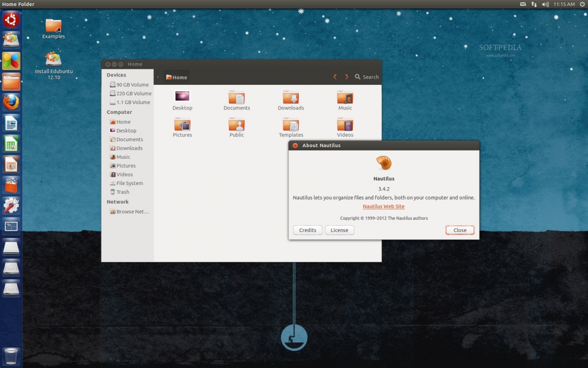Click the Home Folder menu in the panel
Image resolution: width=588 pixels, height=368 pixels.
(18, 4)
